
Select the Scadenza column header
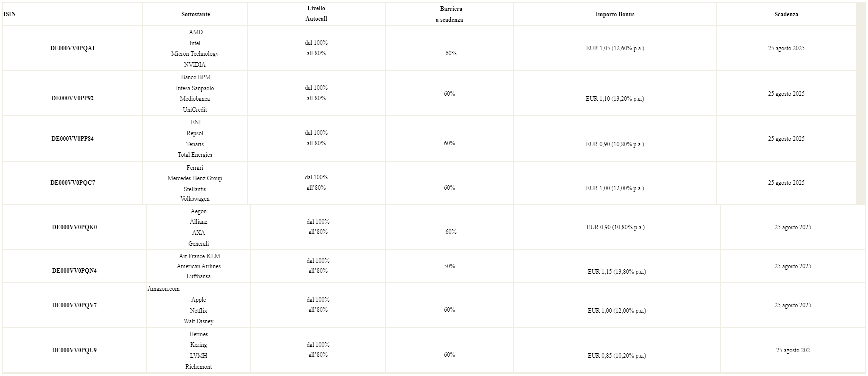click(786, 14)
